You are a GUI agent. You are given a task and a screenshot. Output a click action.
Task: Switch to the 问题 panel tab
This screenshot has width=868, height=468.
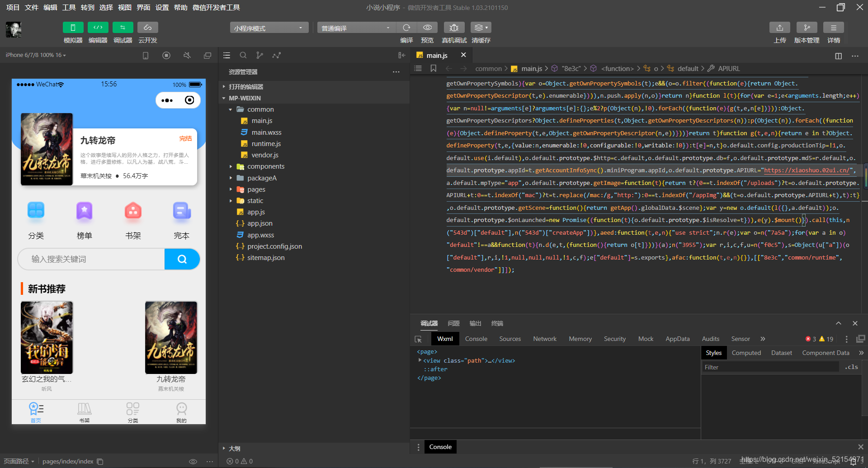[x=453, y=323]
